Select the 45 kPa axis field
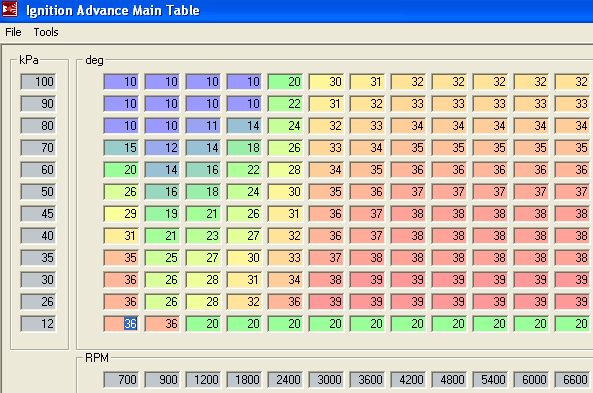The width and height of the screenshot is (593, 393). (x=38, y=214)
